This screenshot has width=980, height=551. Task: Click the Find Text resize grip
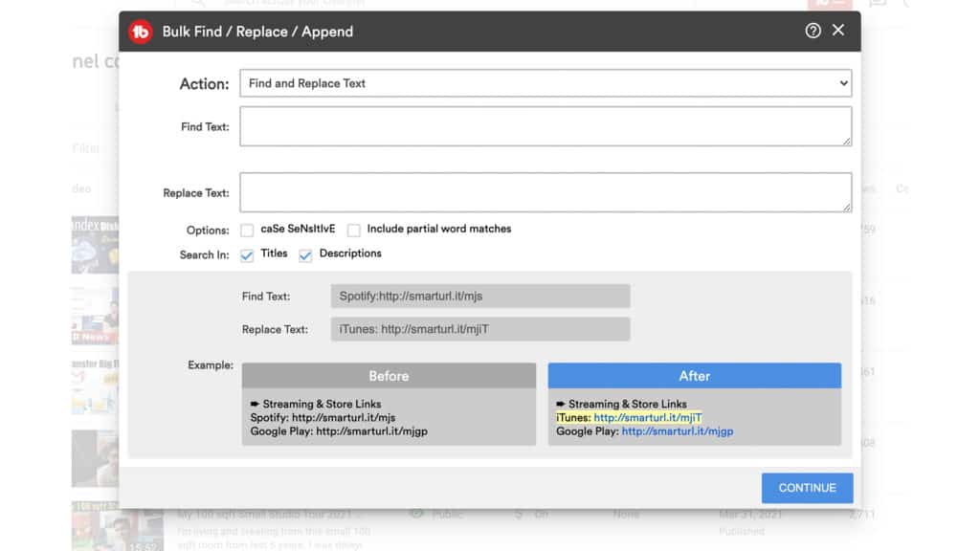tap(846, 141)
